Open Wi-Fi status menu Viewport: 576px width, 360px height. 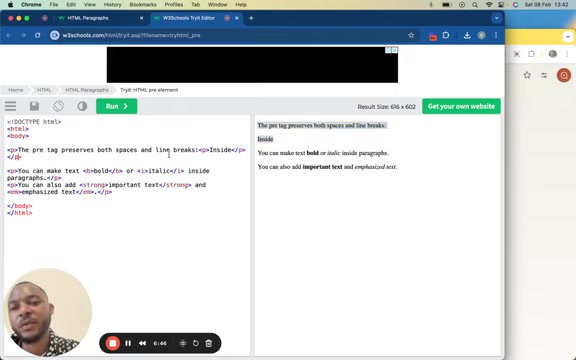tap(489, 5)
